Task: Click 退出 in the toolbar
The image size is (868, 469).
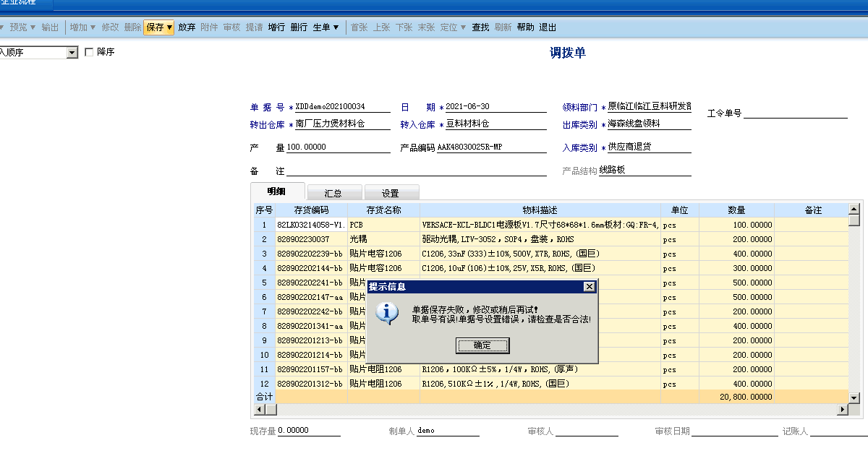Action: click(548, 27)
